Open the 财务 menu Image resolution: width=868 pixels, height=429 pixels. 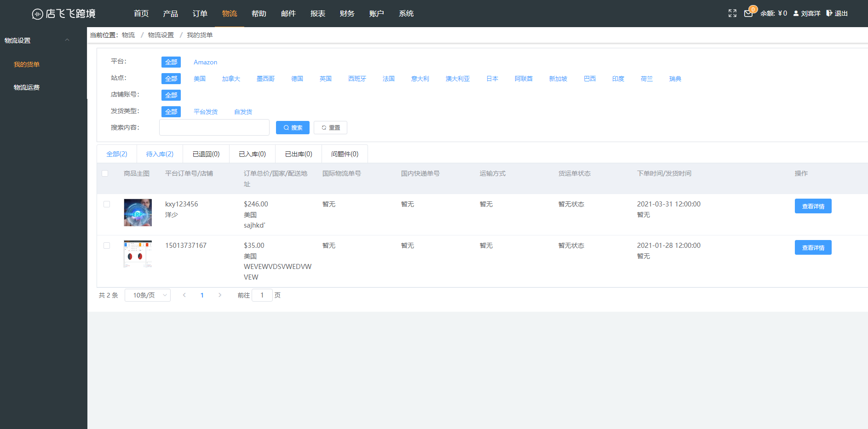347,14
